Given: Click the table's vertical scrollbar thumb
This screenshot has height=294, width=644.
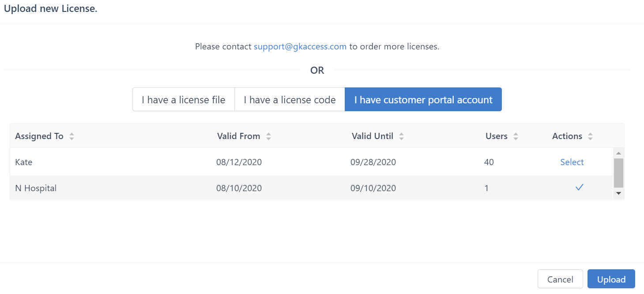Looking at the screenshot, I should [x=618, y=173].
